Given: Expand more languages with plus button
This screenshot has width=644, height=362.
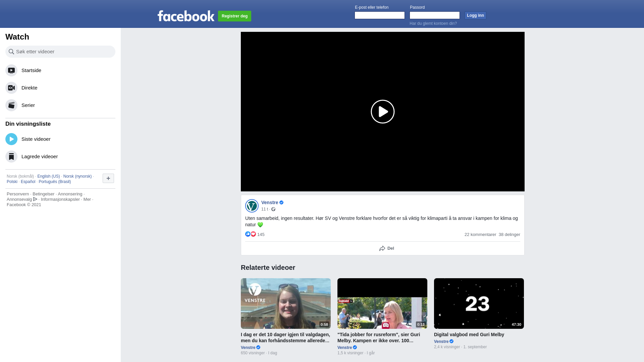Looking at the screenshot, I should [108, 178].
